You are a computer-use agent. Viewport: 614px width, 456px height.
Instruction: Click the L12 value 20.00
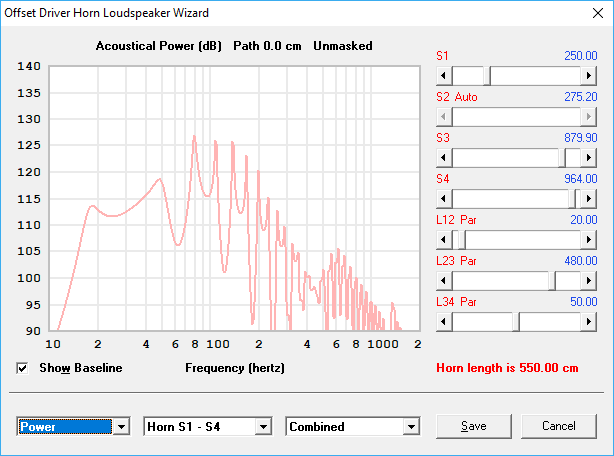click(583, 220)
